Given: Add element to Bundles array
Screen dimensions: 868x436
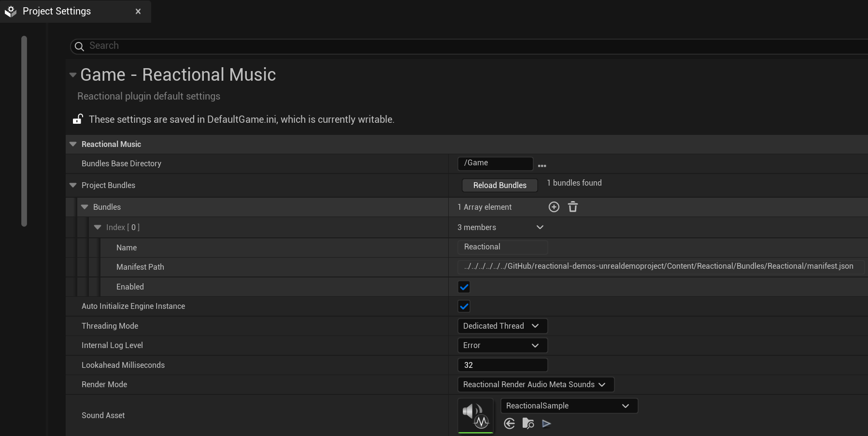Looking at the screenshot, I should (554, 207).
